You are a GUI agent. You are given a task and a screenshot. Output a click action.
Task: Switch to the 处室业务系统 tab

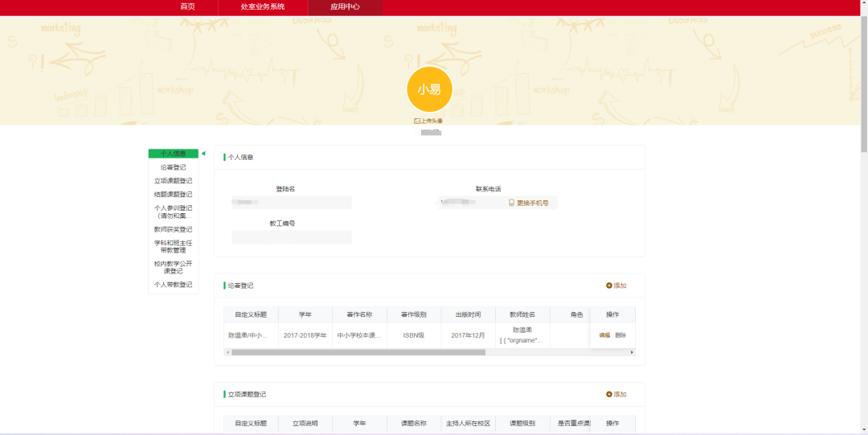click(262, 6)
